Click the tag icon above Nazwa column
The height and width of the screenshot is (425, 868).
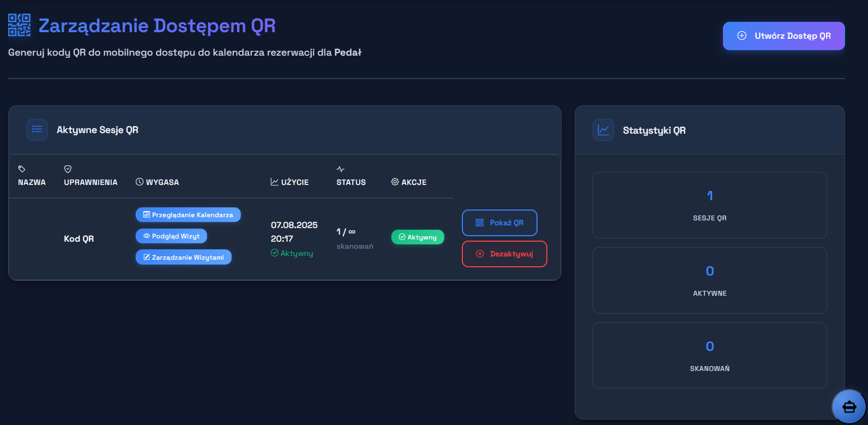point(22,169)
